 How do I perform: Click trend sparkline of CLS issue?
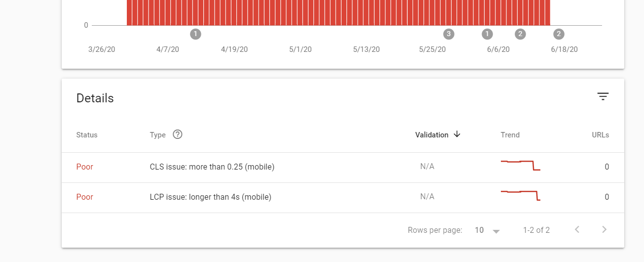pos(521,166)
